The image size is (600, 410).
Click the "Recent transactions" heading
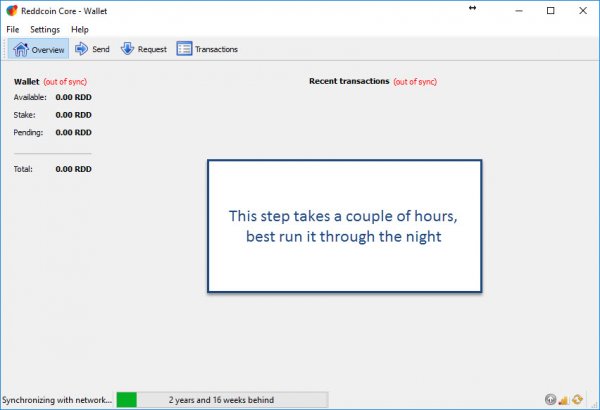pyautogui.click(x=349, y=81)
